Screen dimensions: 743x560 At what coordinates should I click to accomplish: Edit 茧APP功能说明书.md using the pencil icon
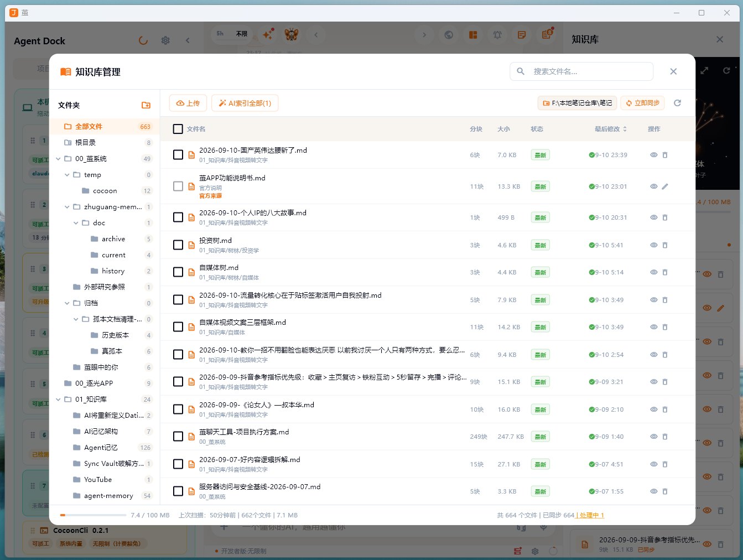665,186
